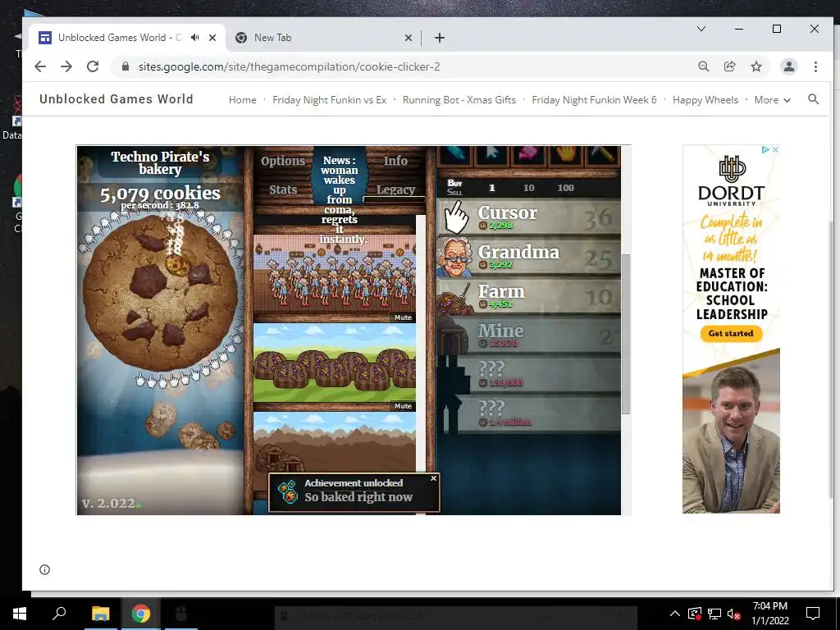
Task: Open File Explorer from the taskbar
Action: [100, 614]
